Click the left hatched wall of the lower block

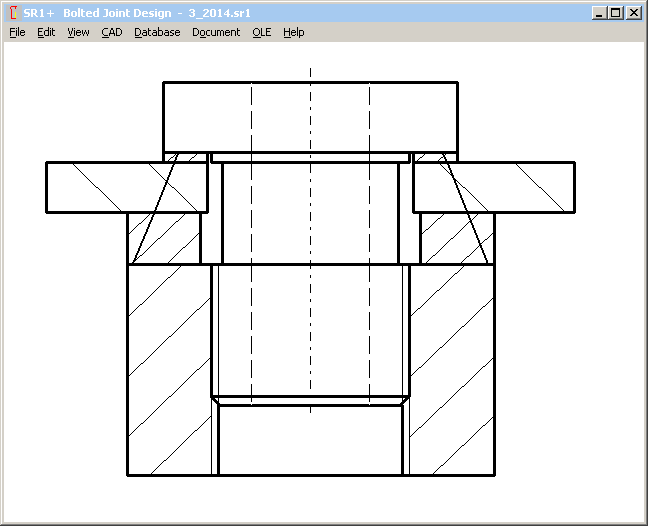(168, 370)
